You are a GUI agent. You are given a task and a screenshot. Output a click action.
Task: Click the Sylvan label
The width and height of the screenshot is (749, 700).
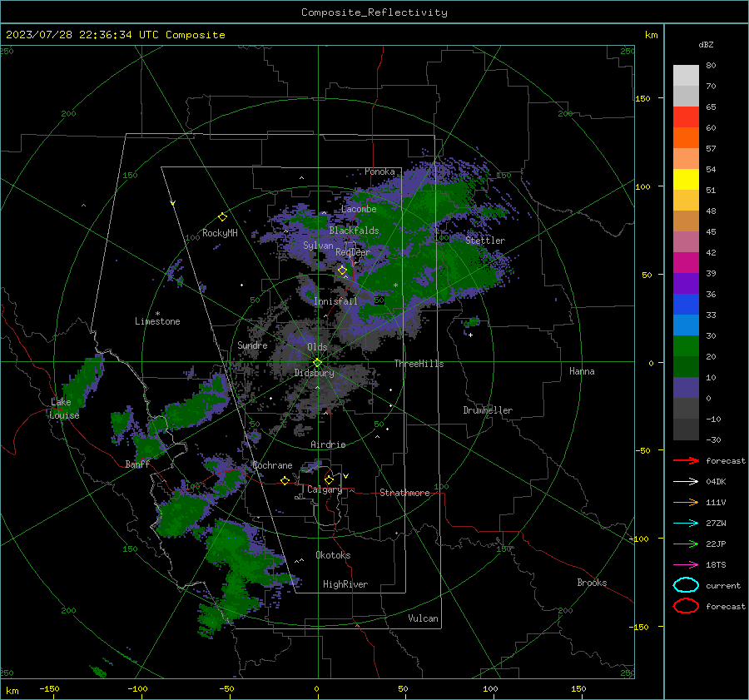coord(318,246)
